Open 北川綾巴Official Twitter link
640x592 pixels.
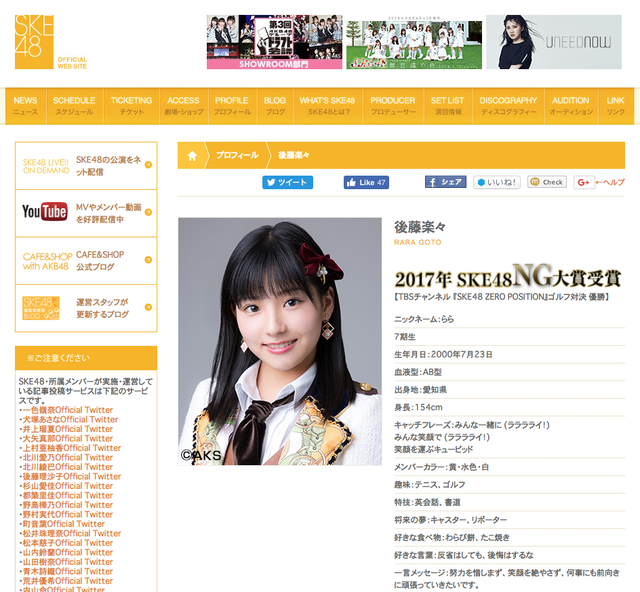click(68, 467)
